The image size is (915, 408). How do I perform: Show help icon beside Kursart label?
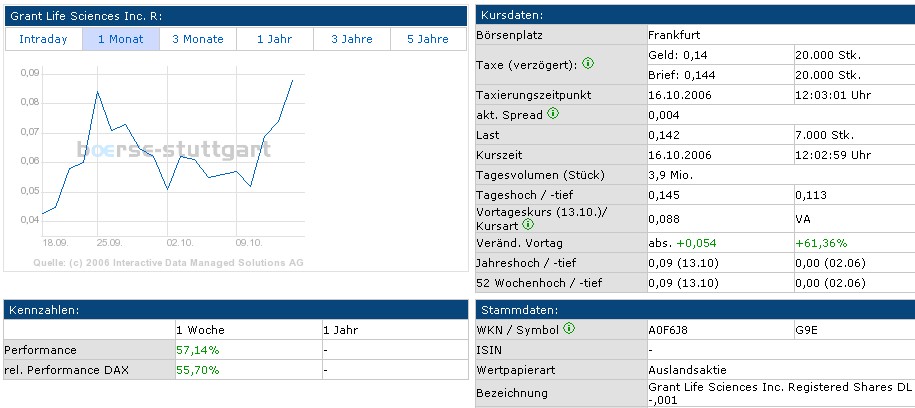[x=528, y=224]
